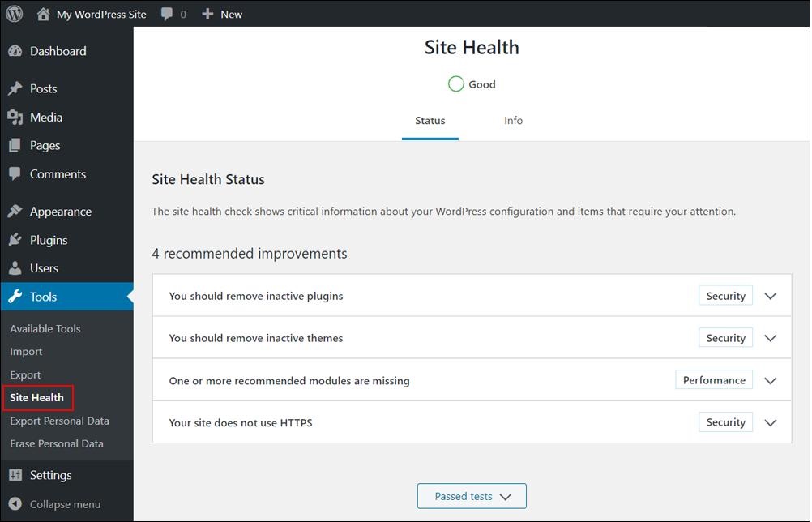Screen dimensions: 812x522
Task: Expand the inactive themes recommendation chevron
Action: click(x=771, y=338)
